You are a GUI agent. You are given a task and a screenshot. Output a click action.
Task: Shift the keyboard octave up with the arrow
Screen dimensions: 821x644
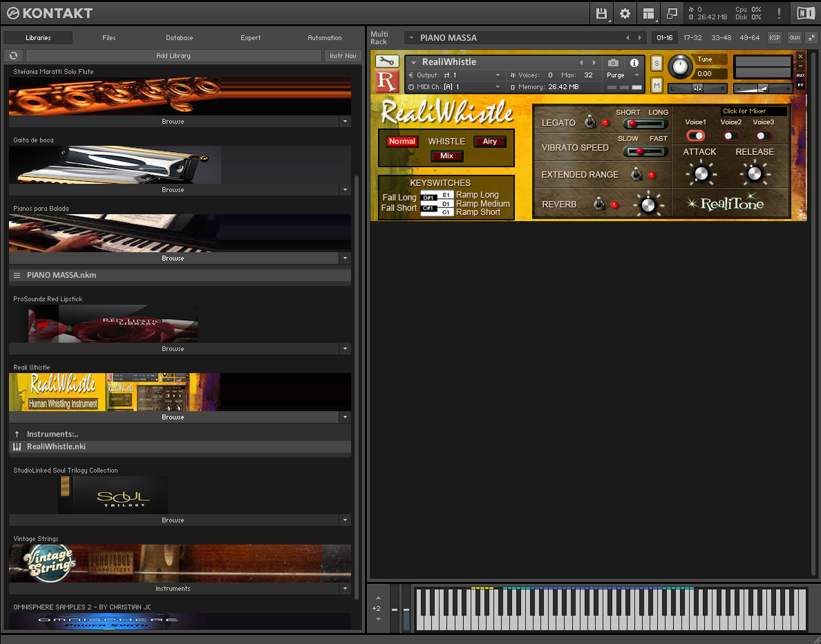coord(378,598)
